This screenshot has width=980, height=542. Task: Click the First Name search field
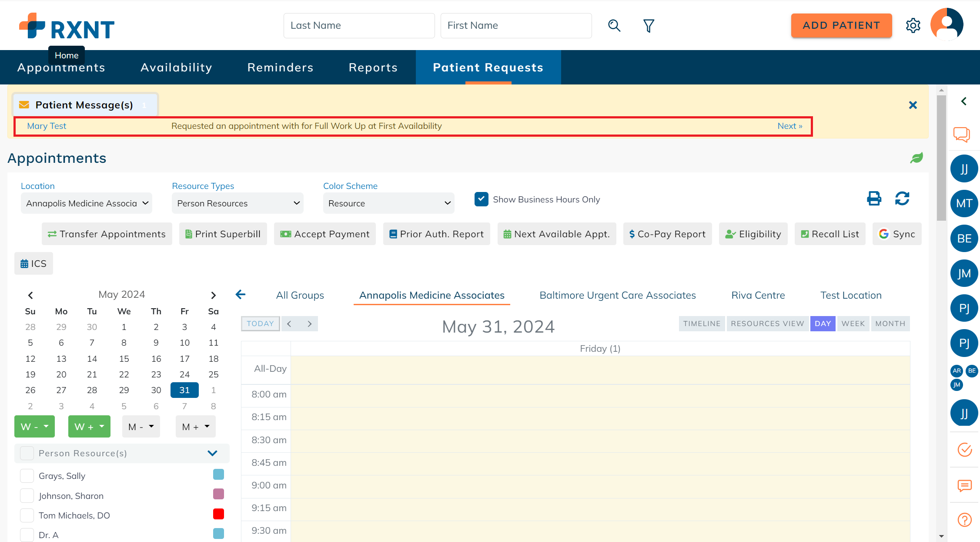click(516, 26)
